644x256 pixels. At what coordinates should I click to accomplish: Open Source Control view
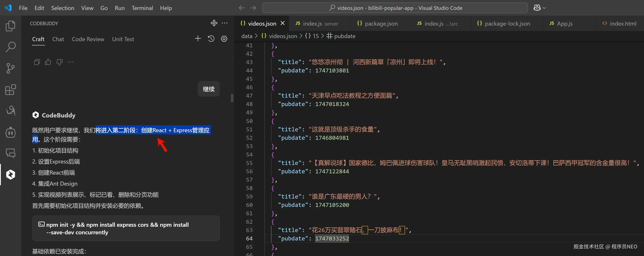click(10, 68)
